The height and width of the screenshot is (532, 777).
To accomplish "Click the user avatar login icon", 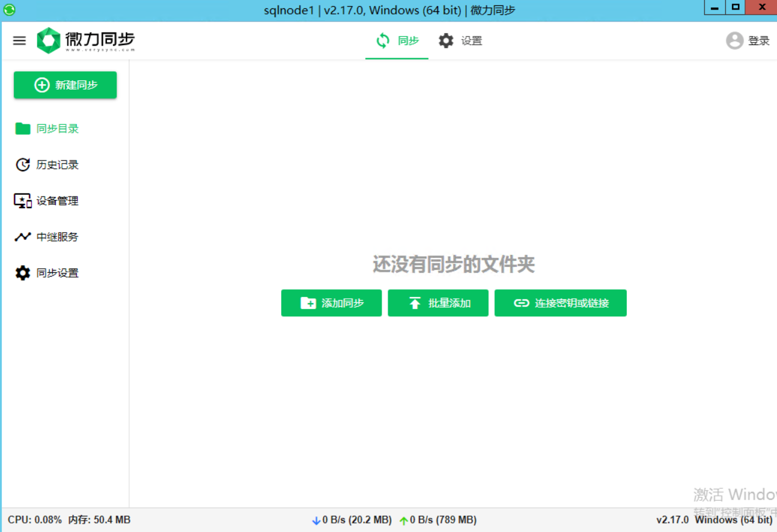I will pyautogui.click(x=734, y=41).
